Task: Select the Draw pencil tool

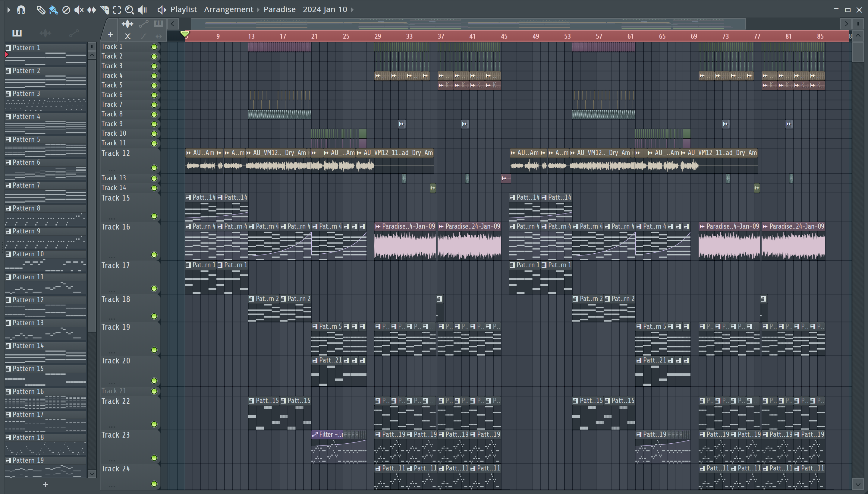Action: [x=41, y=10]
